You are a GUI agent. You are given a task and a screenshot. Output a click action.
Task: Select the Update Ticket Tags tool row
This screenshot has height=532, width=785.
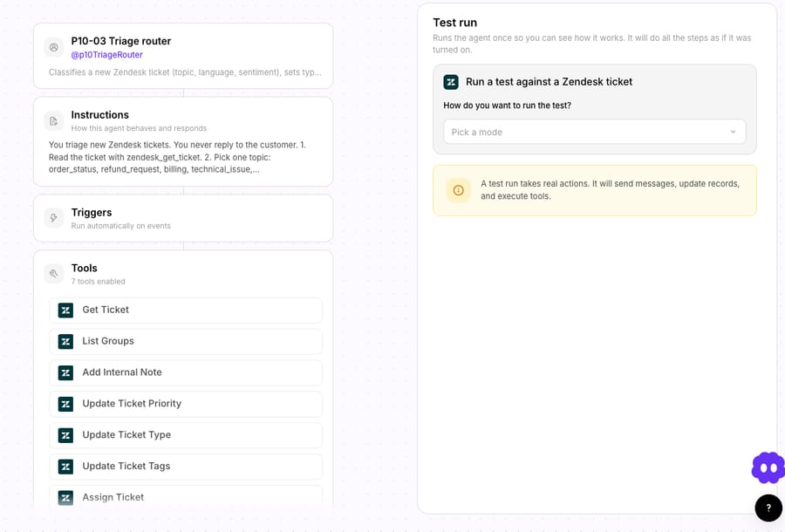(186, 467)
